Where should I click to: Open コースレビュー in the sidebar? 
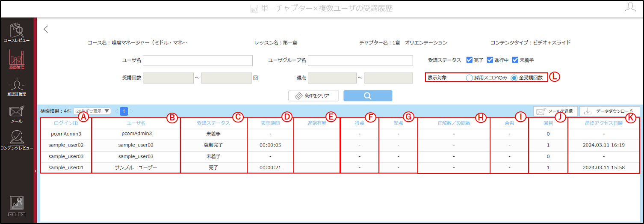tap(17, 33)
